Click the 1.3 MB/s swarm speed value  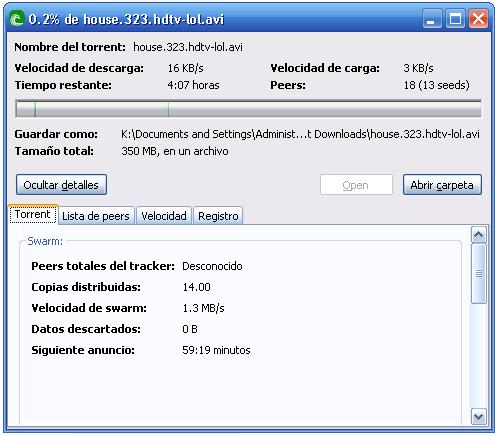pos(203,308)
